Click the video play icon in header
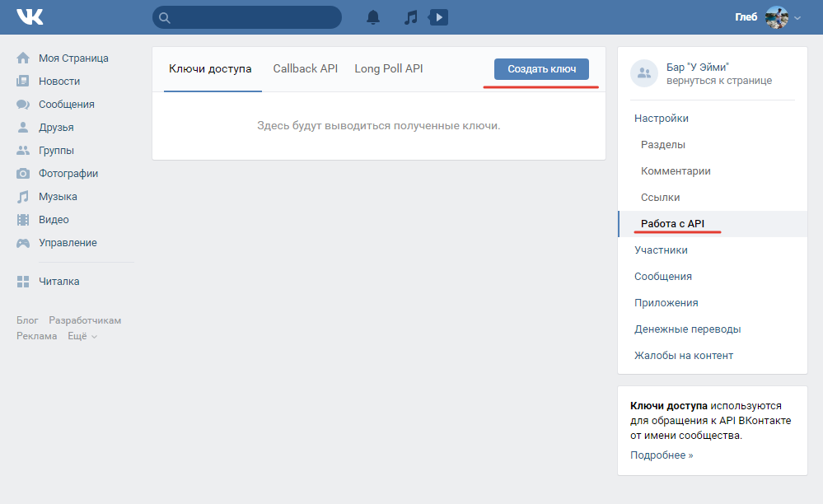Screen dimensions: 823x504 point(439,17)
